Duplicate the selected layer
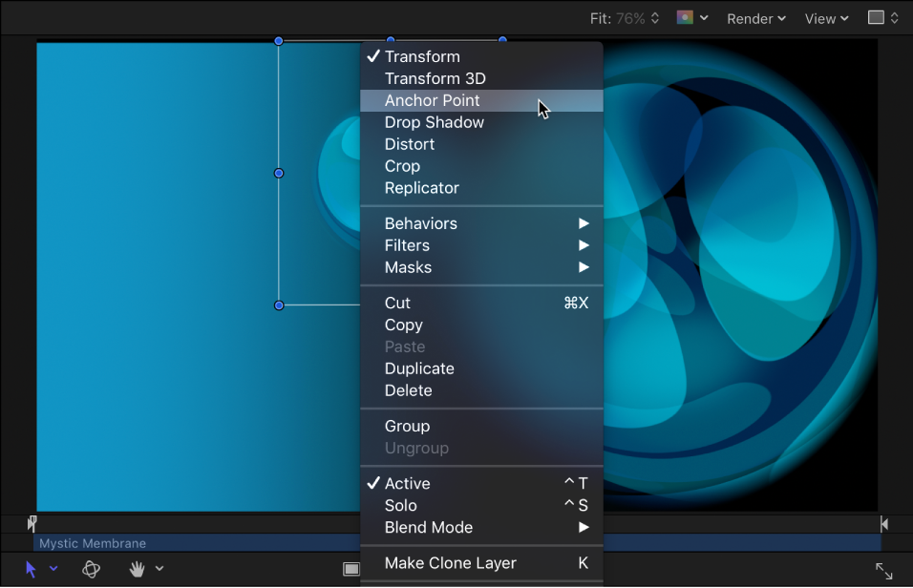 click(418, 368)
